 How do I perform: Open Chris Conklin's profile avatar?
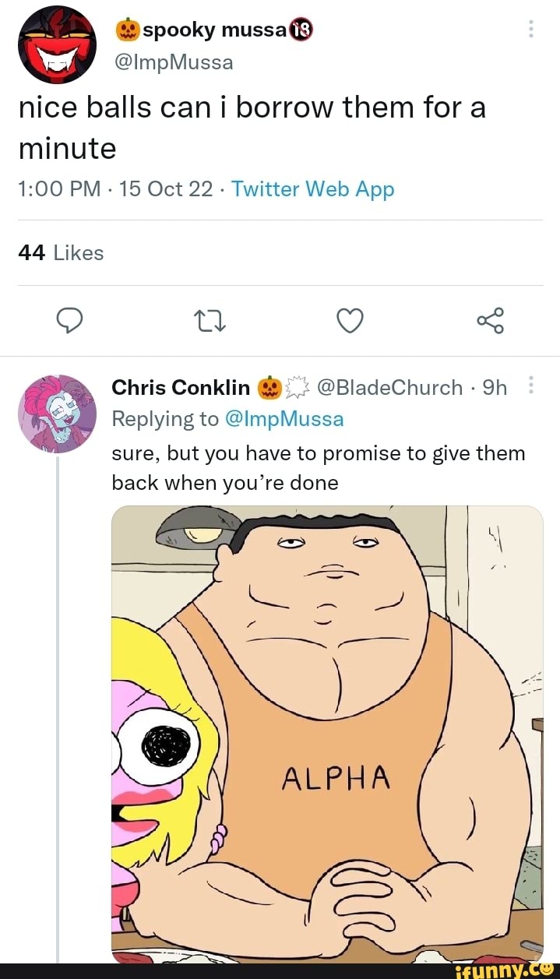click(x=58, y=414)
